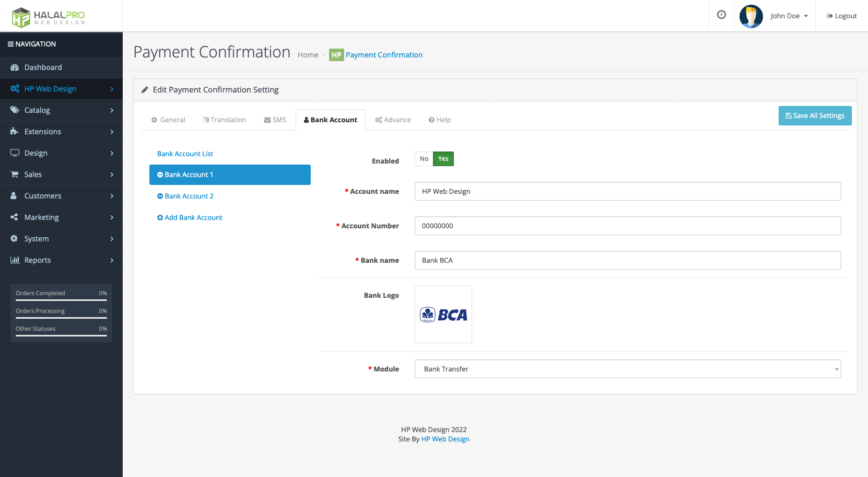
Task: Expand the HP Web Design menu chevron
Action: 112,89
